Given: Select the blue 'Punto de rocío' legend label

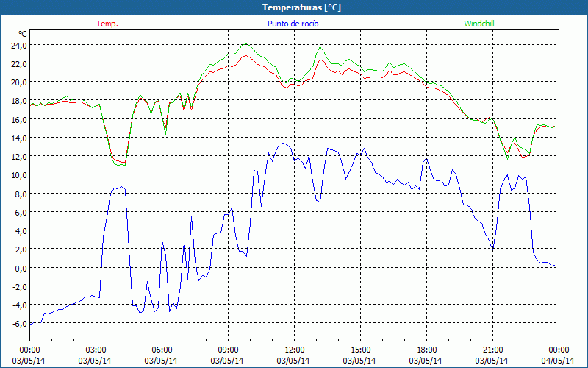Looking at the screenshot, I should point(293,24).
